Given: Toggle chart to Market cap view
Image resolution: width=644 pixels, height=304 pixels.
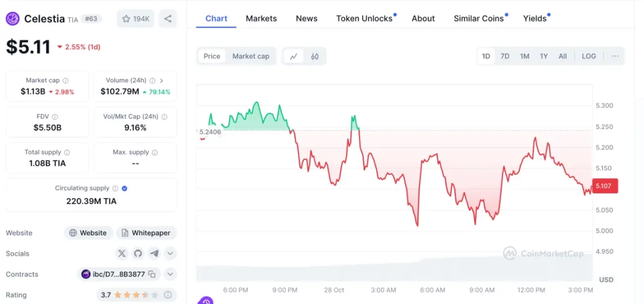Looking at the screenshot, I should [x=251, y=56].
